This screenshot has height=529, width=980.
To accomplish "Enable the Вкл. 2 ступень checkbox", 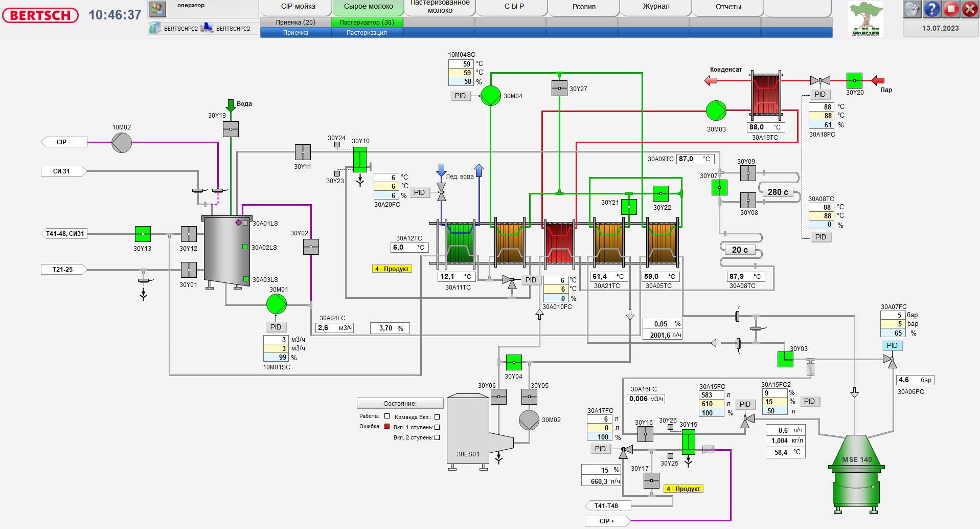I will click(x=437, y=437).
